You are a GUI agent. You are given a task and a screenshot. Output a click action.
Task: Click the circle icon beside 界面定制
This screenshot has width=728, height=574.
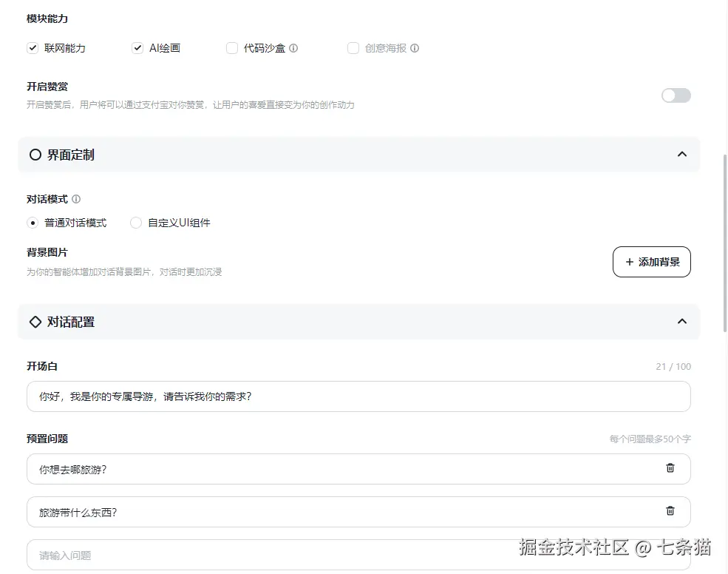tap(35, 155)
